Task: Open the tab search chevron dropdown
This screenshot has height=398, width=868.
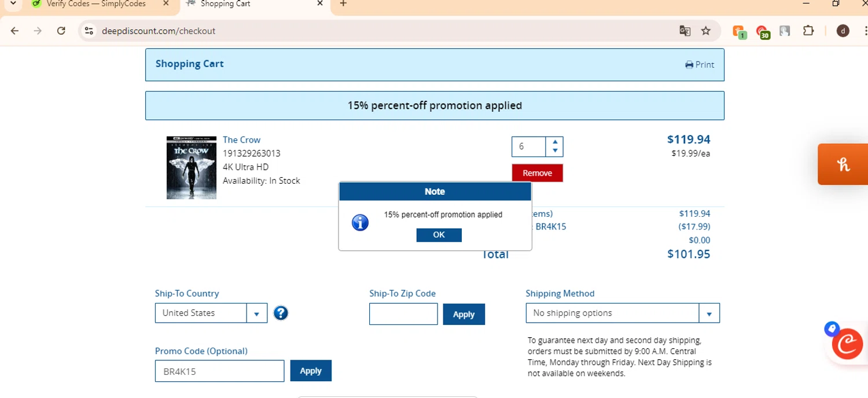Action: [13, 3]
